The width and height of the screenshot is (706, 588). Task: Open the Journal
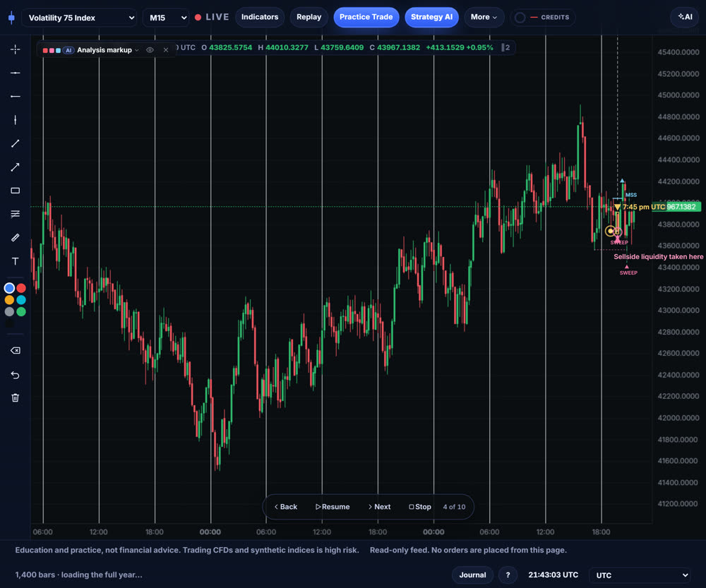[472, 575]
